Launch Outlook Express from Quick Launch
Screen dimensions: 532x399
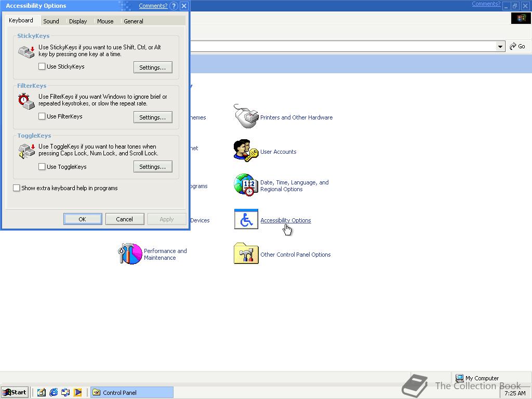65,393
